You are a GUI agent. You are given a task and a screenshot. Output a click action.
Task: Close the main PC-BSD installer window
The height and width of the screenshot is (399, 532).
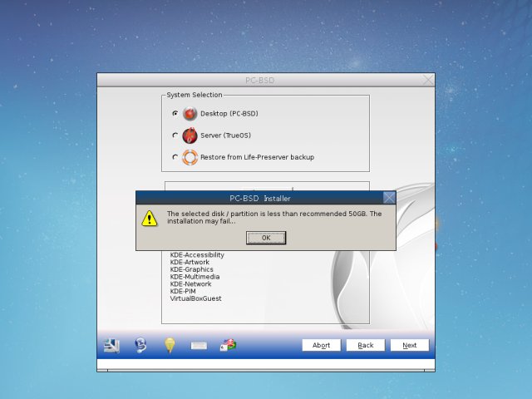(428, 80)
